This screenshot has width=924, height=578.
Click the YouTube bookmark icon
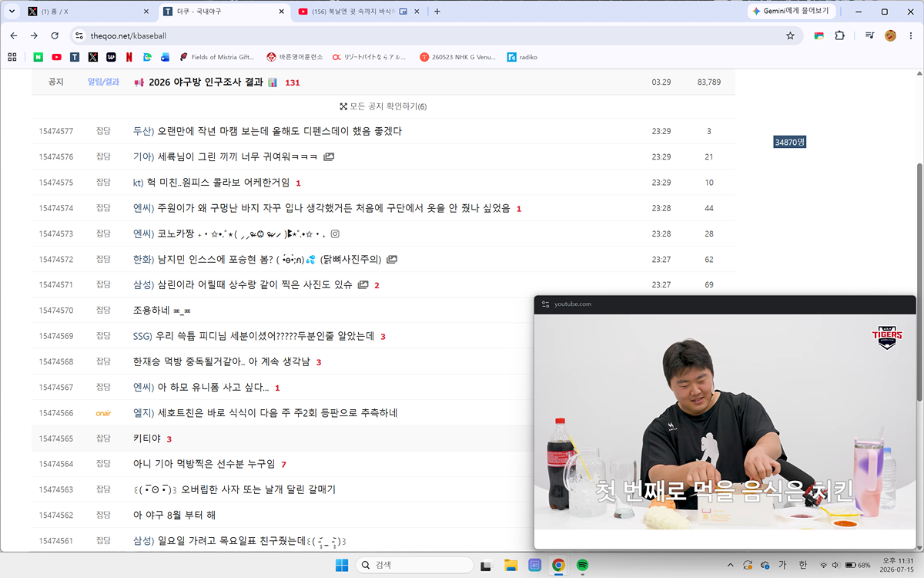(56, 57)
